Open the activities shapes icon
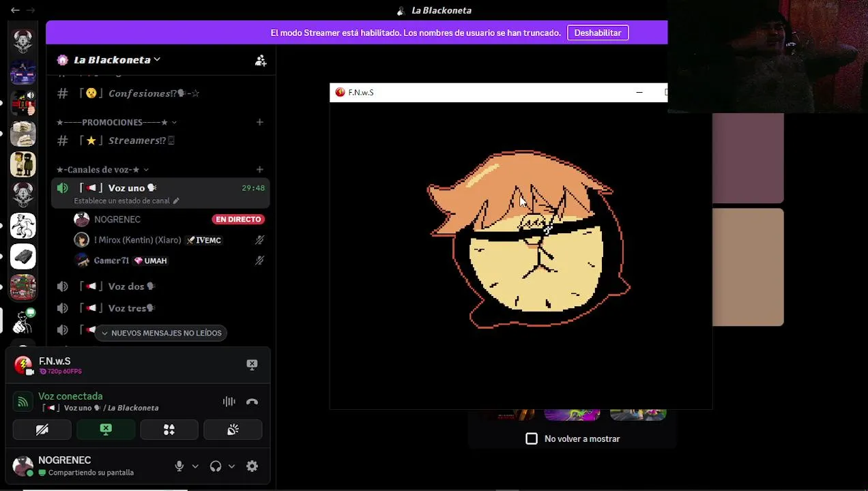Image resolution: width=868 pixels, height=491 pixels. tap(169, 430)
